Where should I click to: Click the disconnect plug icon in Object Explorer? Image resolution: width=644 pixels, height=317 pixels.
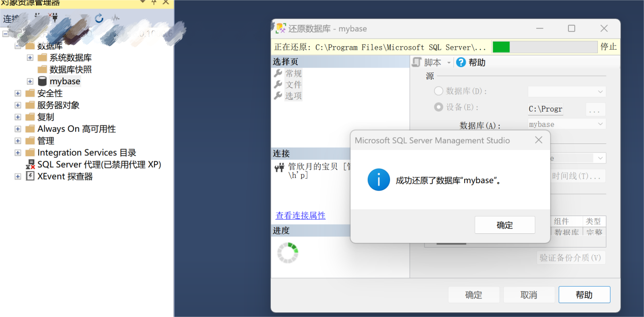click(x=53, y=17)
